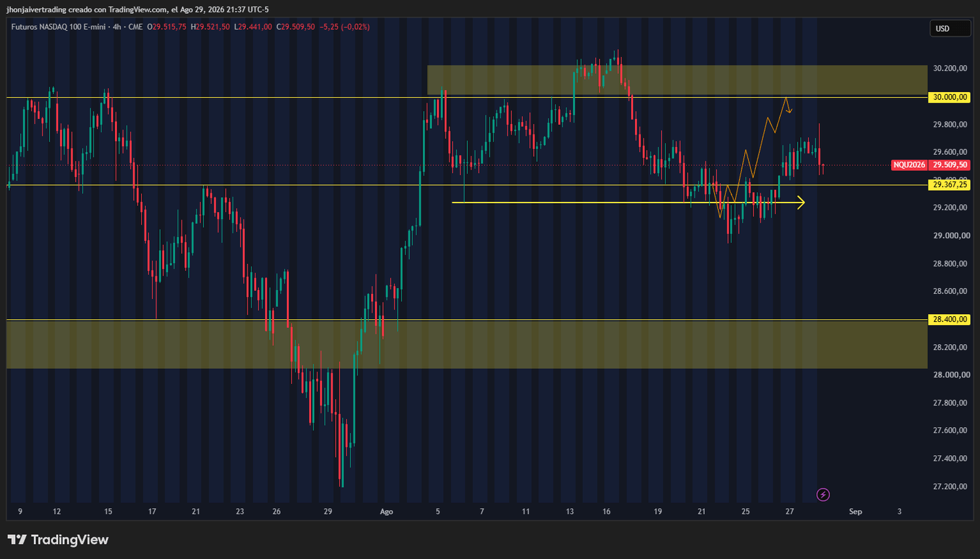Image resolution: width=980 pixels, height=559 pixels.
Task: Click the 4h timeframe label in the legend
Action: [x=117, y=27]
